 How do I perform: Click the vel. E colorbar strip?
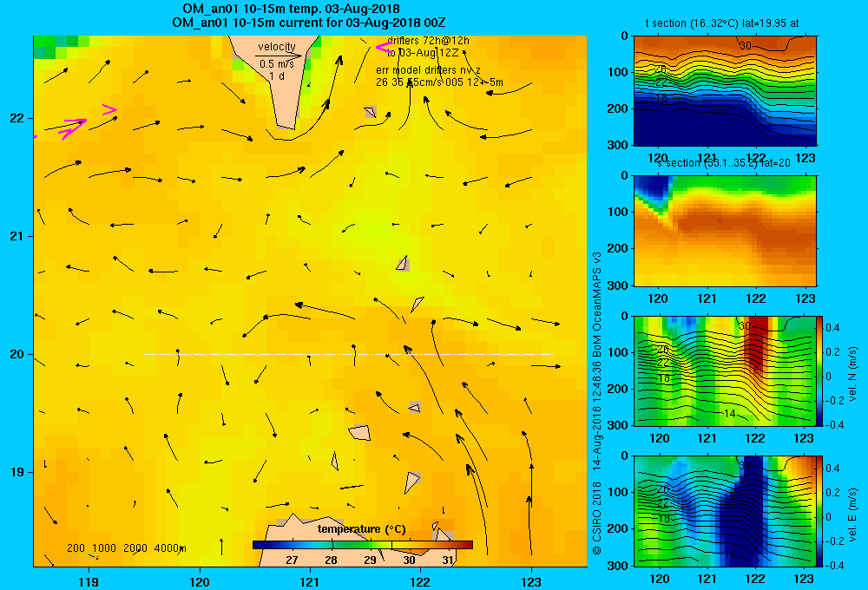point(820,511)
